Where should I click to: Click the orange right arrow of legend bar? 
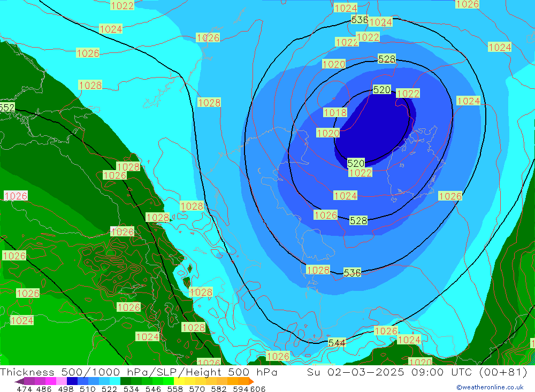(251, 381)
